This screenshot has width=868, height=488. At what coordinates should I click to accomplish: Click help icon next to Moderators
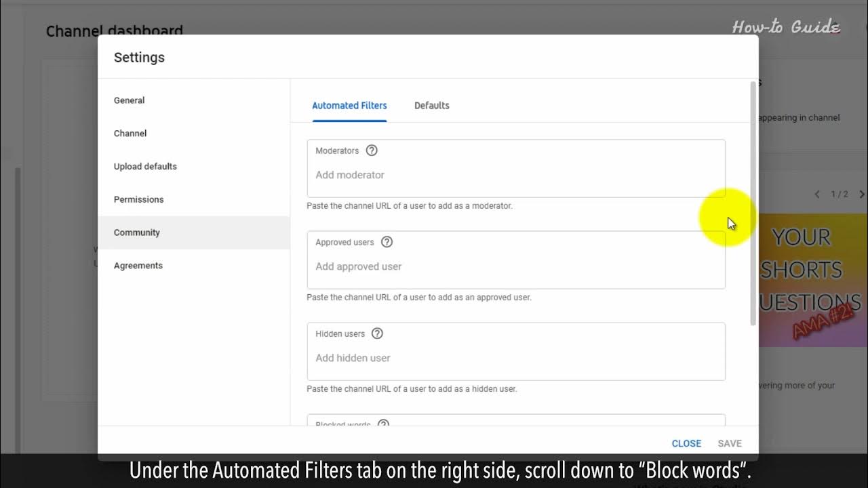372,150
